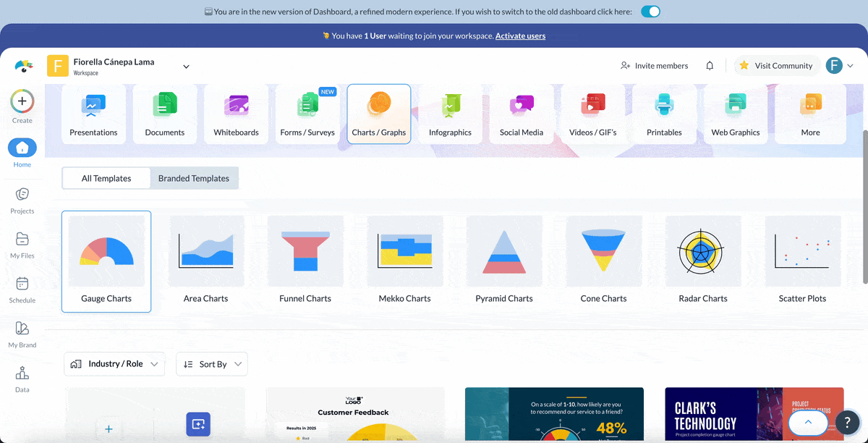The width and height of the screenshot is (868, 443).
Task: Click the Activate users link
Action: pos(520,35)
